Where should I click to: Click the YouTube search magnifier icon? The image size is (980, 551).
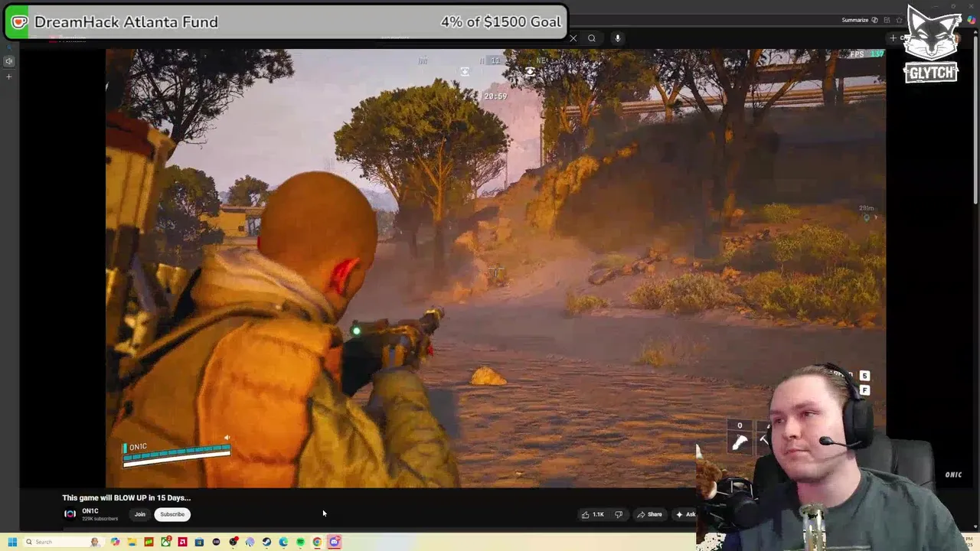point(592,38)
